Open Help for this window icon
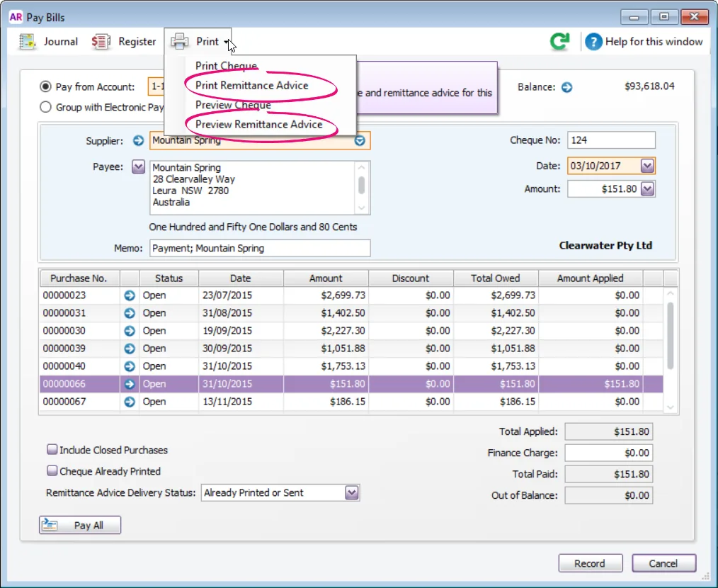 593,42
